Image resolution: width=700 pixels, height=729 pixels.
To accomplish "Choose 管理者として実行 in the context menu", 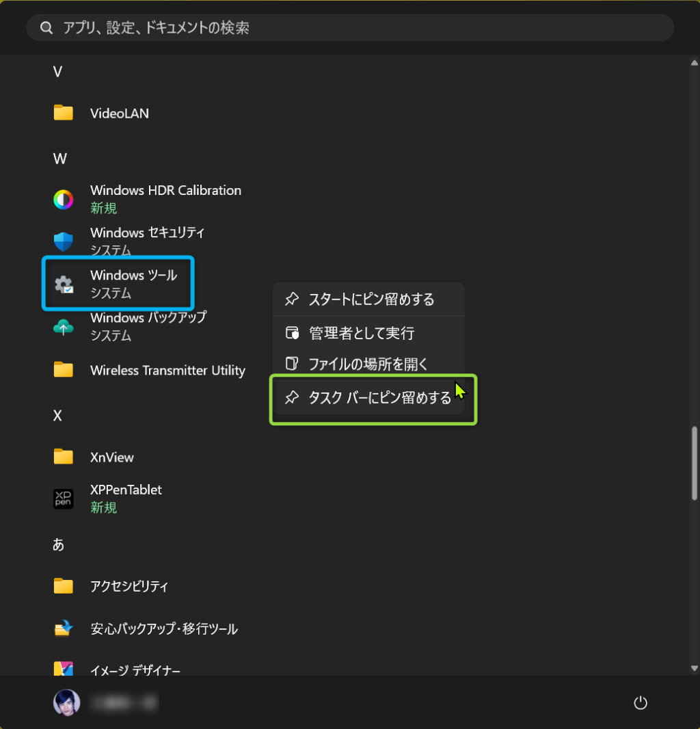I will pos(361,334).
